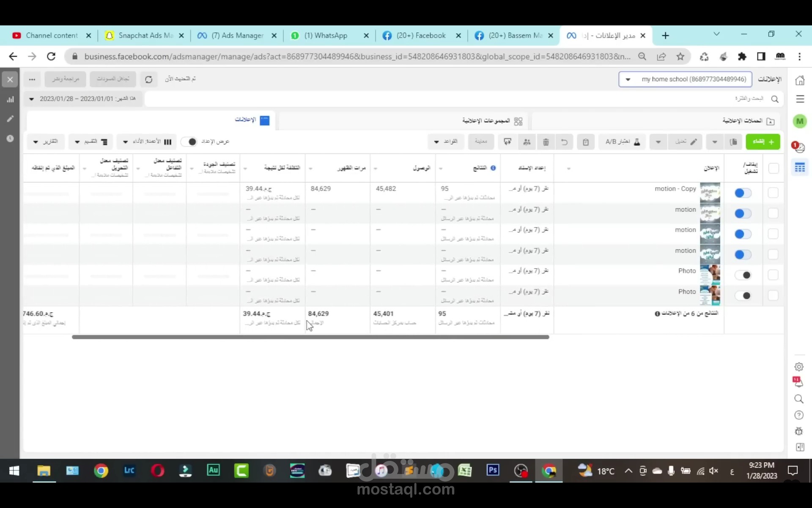Open the my home school account dropdown
The height and width of the screenshot is (508, 812).
point(685,79)
